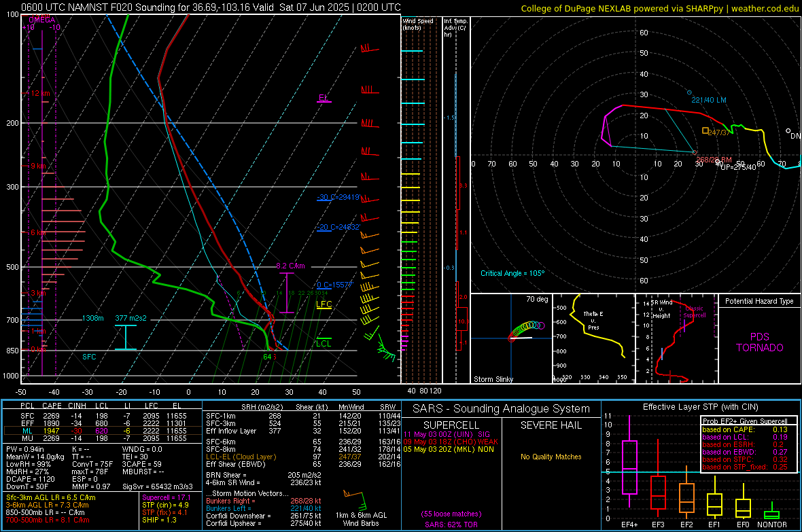Click the BRN Shear = label
Screen dimensions: 802x532
(226, 475)
